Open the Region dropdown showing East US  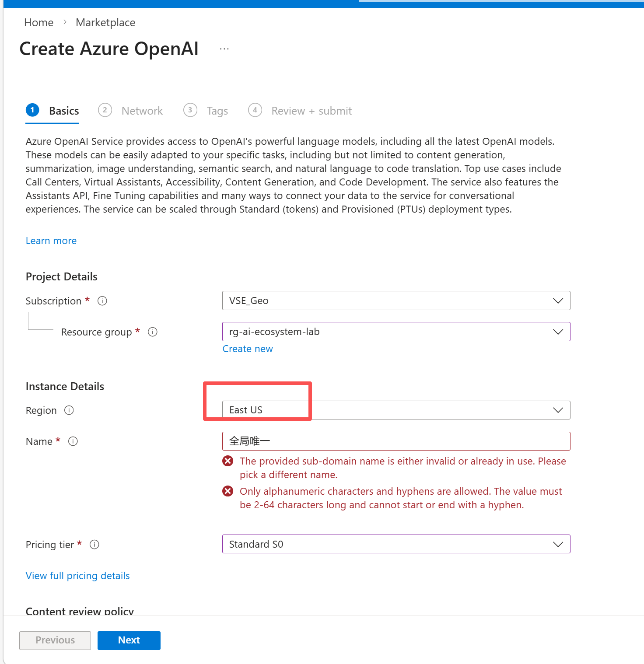pos(396,410)
